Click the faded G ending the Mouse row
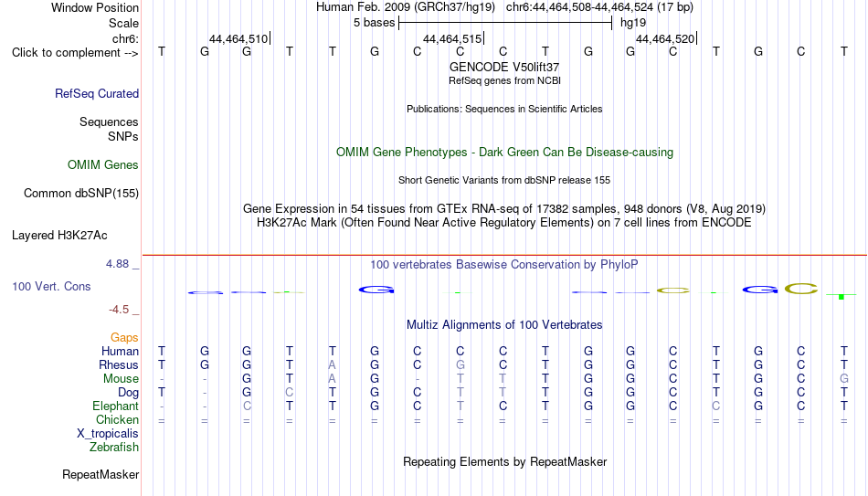 (x=844, y=379)
